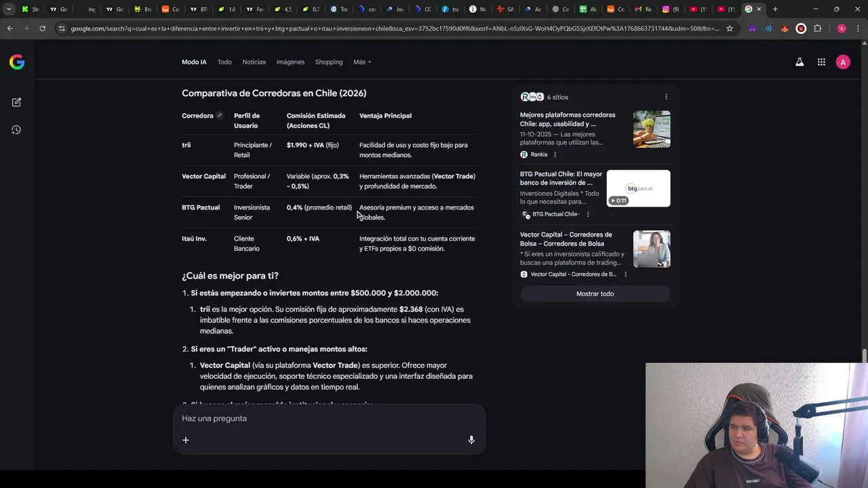The width and height of the screenshot is (868, 488).
Task: Open a new browser tab
Action: tap(775, 9)
